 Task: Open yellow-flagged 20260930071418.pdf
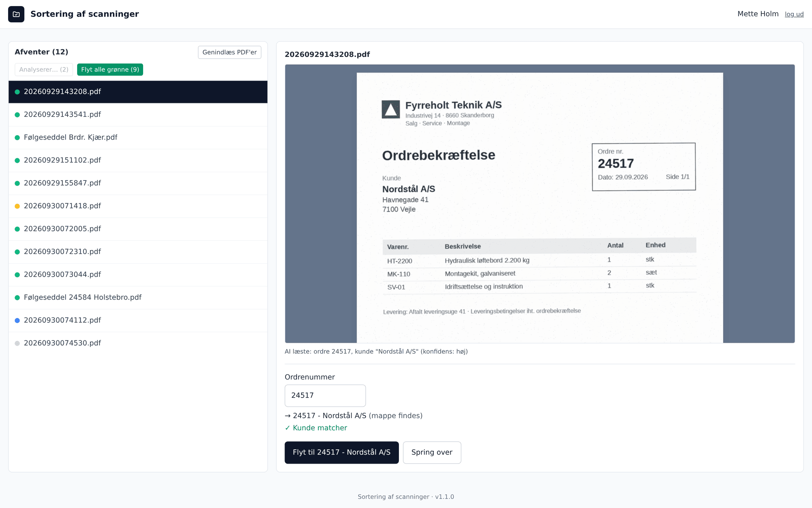click(138, 206)
